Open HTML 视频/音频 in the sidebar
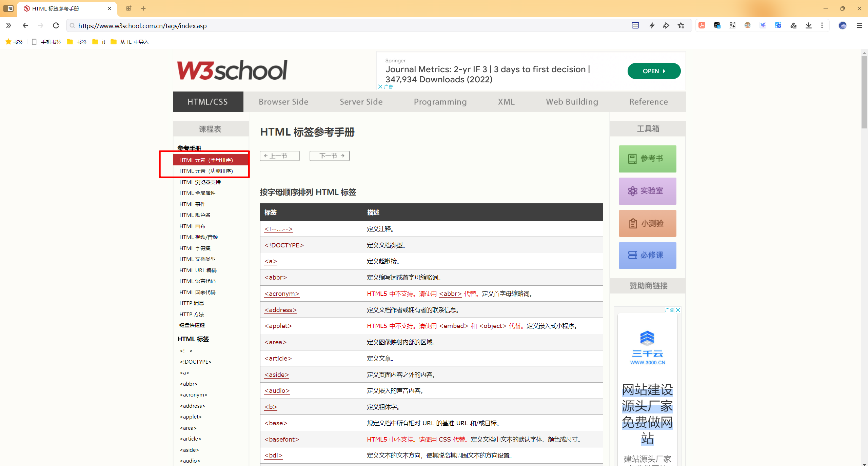Image resolution: width=868 pixels, height=466 pixels. [199, 237]
